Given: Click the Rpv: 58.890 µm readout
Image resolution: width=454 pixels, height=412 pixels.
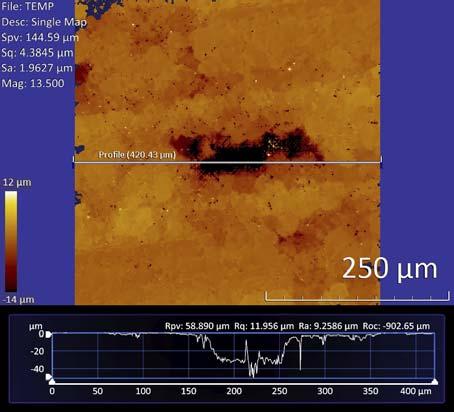Looking at the screenshot, I should pos(197,326).
